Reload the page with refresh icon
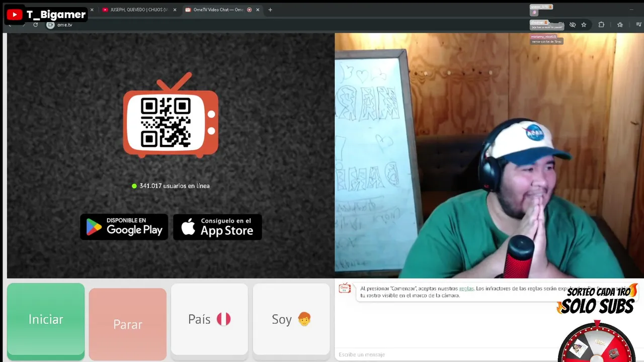Image resolution: width=644 pixels, height=362 pixels. [x=35, y=25]
